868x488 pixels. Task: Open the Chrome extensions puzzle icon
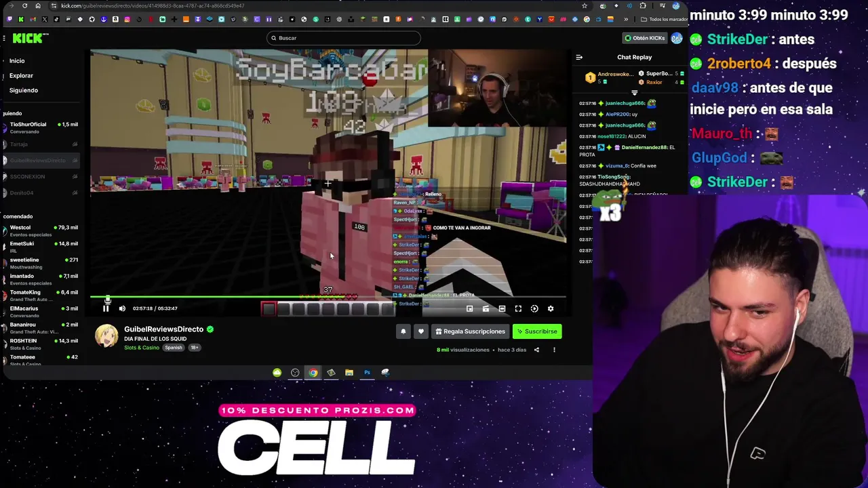point(643,6)
